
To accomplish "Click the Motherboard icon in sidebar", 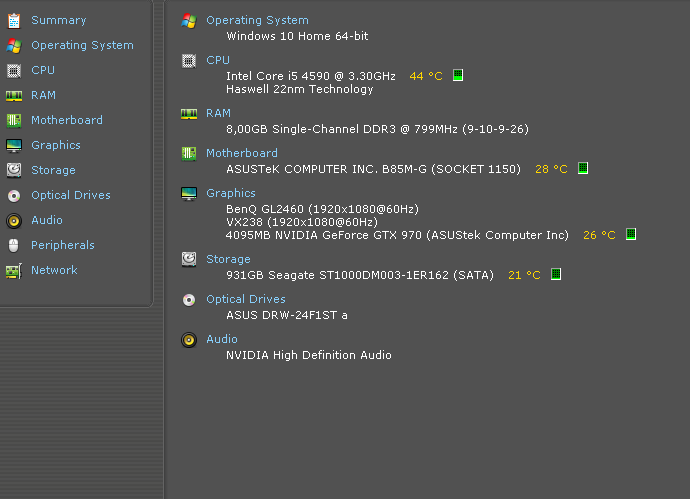I will 14,121.
